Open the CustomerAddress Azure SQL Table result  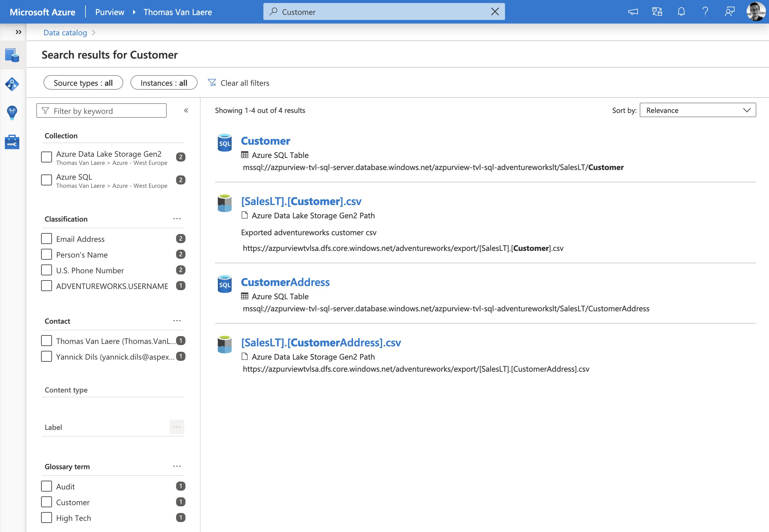[x=285, y=281]
